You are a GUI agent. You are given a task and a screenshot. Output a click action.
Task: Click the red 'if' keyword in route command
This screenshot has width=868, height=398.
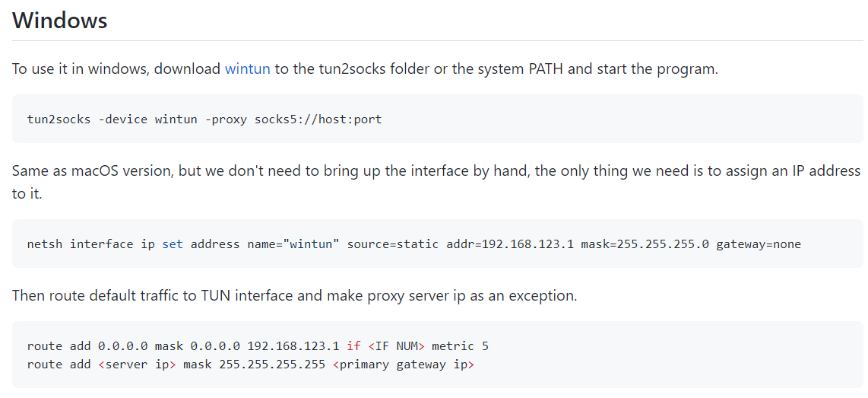pos(353,346)
